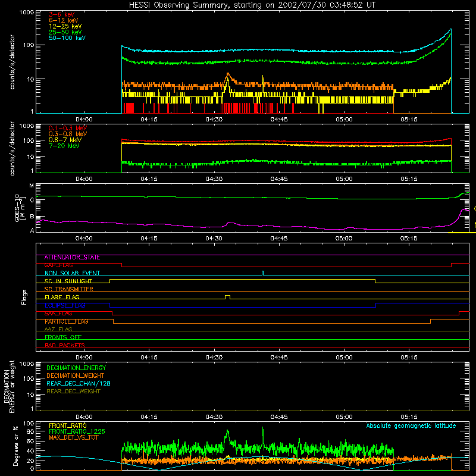Pick the NON_SOLAR_EVENT flag label

point(72,273)
